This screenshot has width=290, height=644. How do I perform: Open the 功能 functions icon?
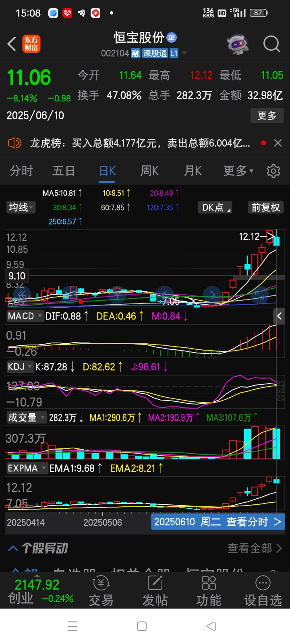[209, 591]
